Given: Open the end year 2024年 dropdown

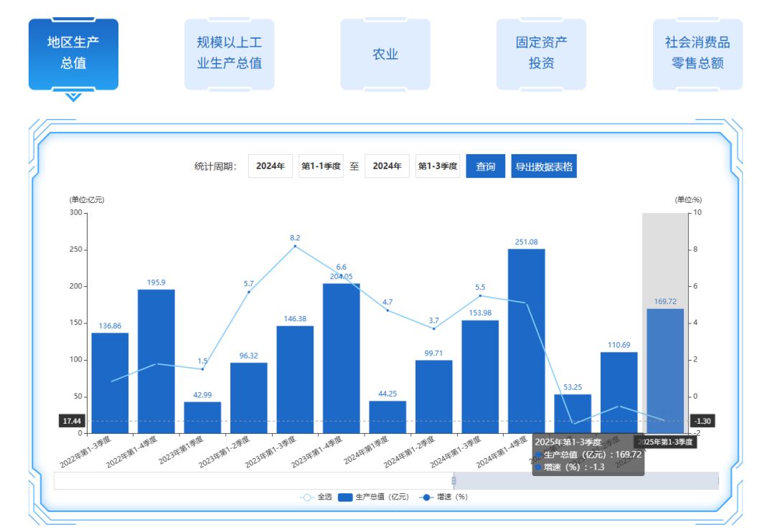Looking at the screenshot, I should tap(387, 166).
